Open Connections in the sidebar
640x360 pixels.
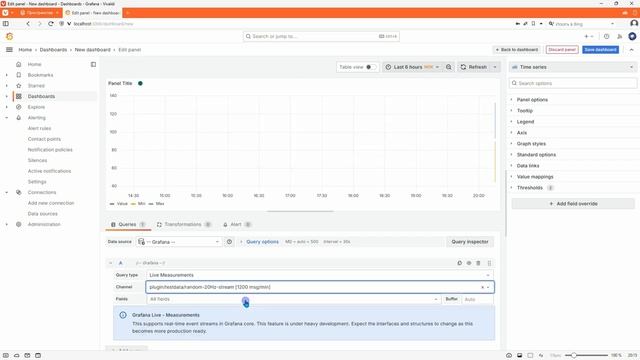42,192
